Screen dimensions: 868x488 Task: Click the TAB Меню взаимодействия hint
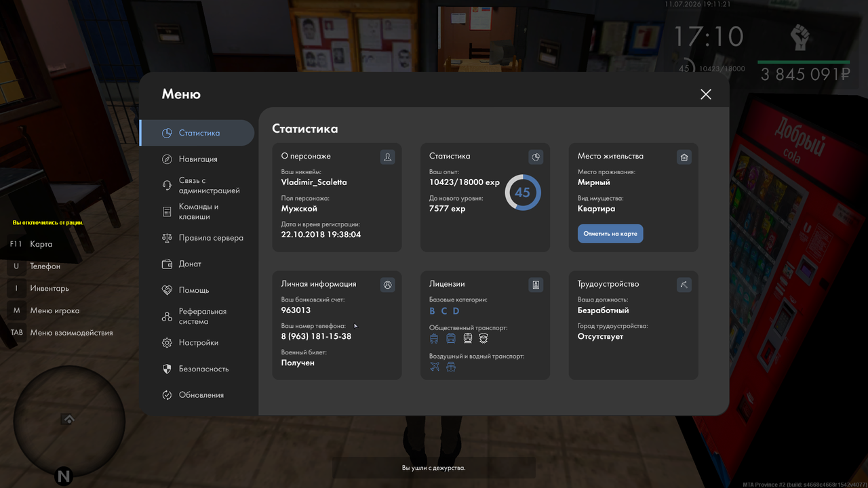(x=61, y=333)
